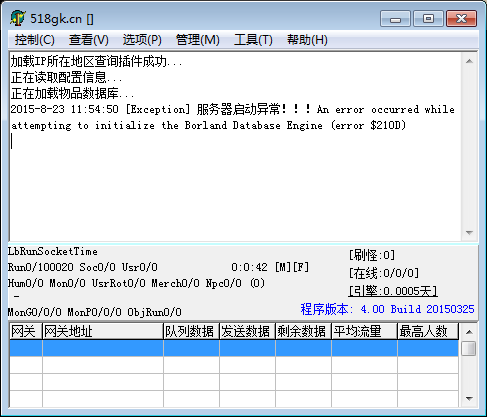Open the 选项(P) menu

pos(142,40)
